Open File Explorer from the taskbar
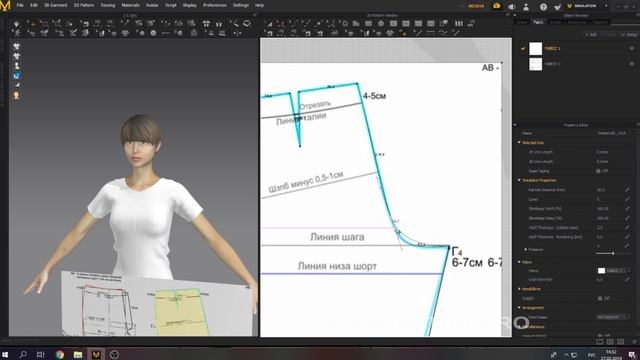 [x=78, y=354]
